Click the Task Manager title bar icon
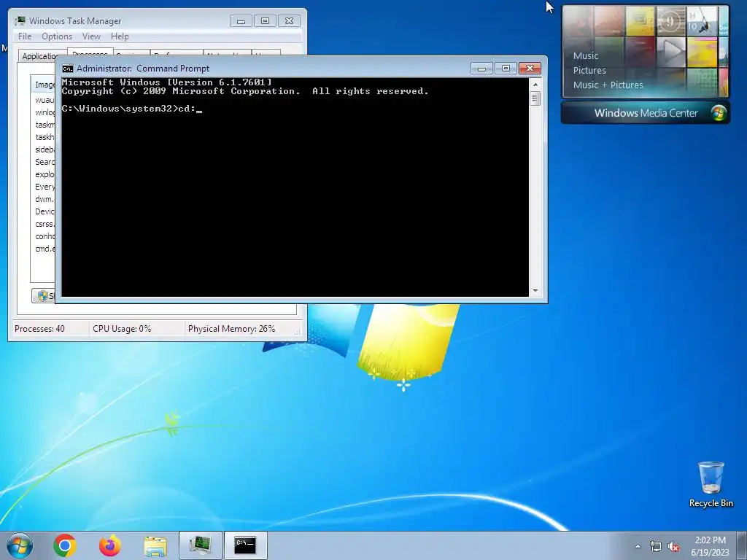Image resolution: width=747 pixels, height=560 pixels. tap(20, 21)
